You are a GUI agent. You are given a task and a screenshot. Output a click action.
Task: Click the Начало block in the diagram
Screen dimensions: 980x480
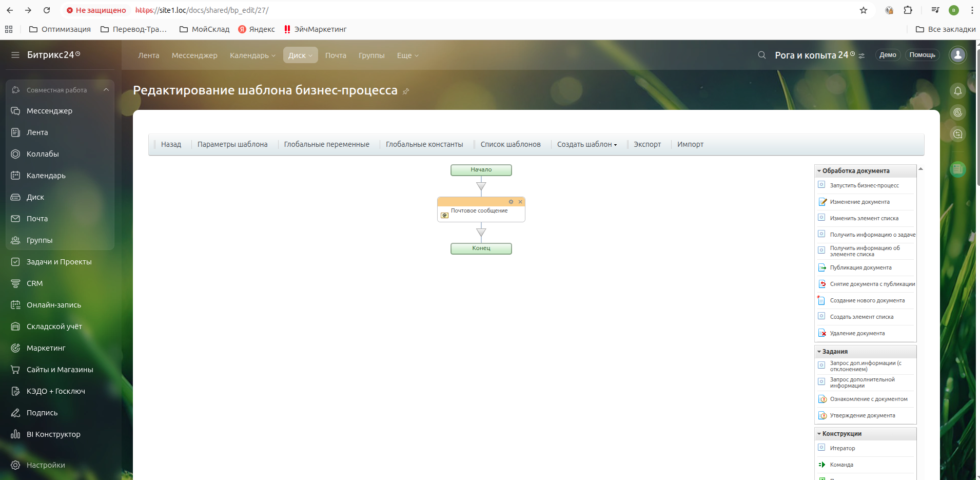pyautogui.click(x=481, y=170)
